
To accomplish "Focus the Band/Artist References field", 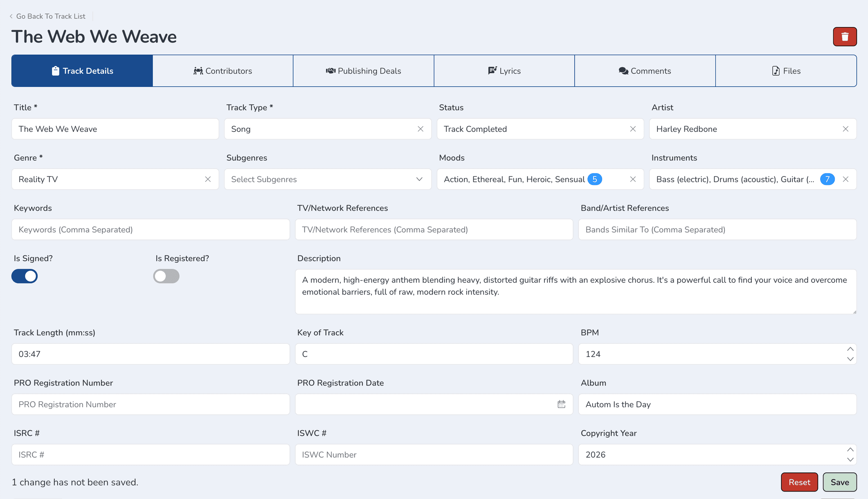I will (717, 230).
